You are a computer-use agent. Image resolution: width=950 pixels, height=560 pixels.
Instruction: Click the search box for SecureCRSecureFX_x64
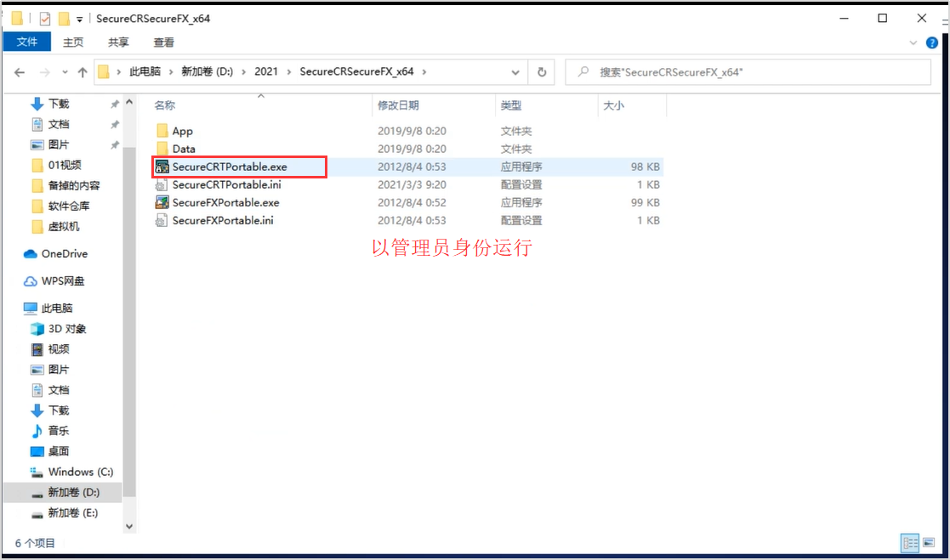[x=748, y=72]
